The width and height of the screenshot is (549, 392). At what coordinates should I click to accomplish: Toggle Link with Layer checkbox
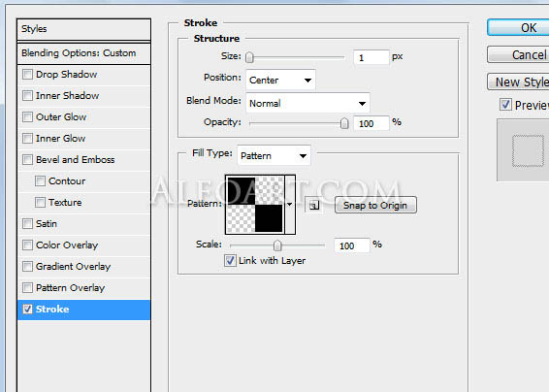pyautogui.click(x=230, y=261)
